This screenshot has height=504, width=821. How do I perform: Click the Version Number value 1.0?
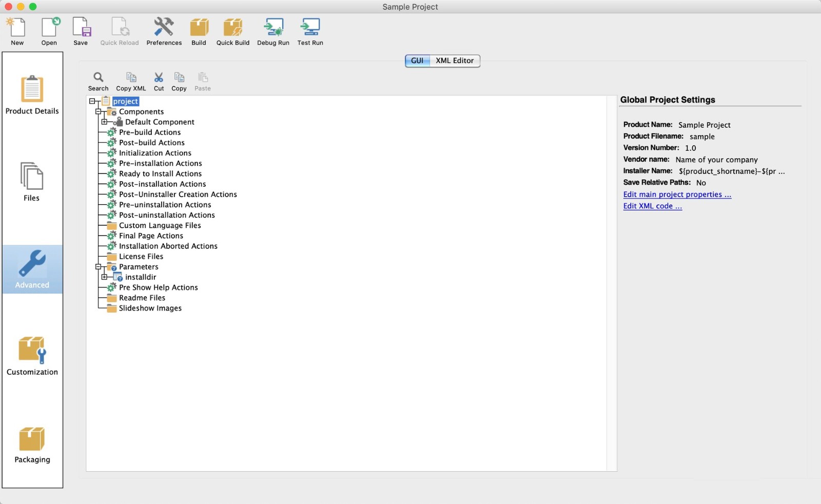691,148
